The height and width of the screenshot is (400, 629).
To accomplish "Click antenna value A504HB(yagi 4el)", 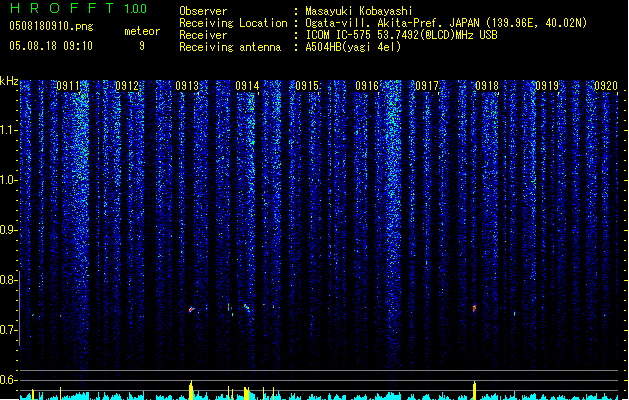I will pyautogui.click(x=353, y=47).
